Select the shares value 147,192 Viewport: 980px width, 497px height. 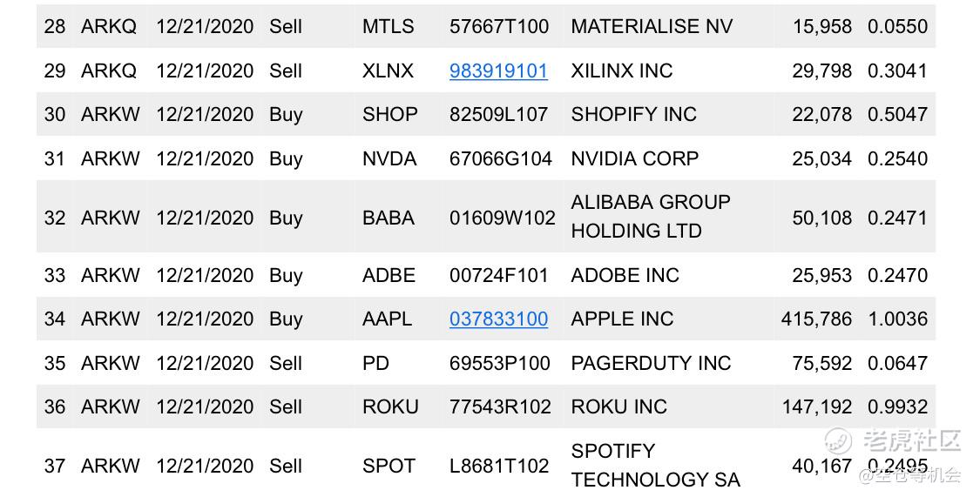817,407
